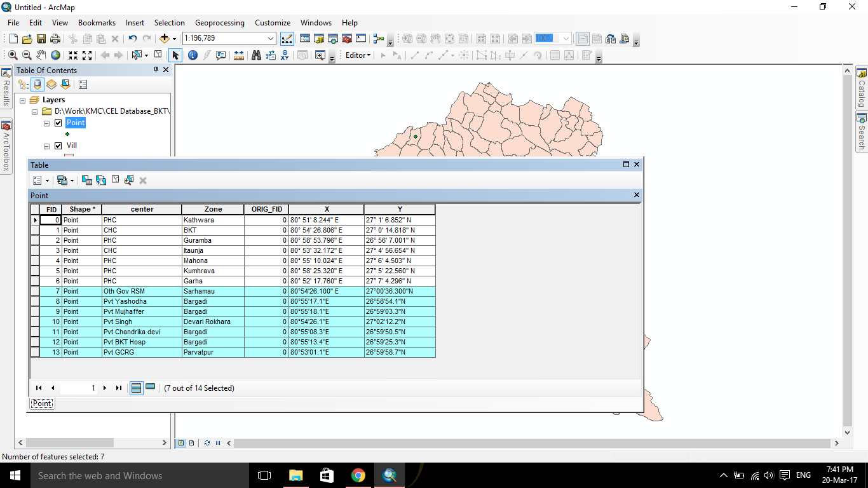Open the ArcToolbox window from toolbar

click(x=347, y=39)
